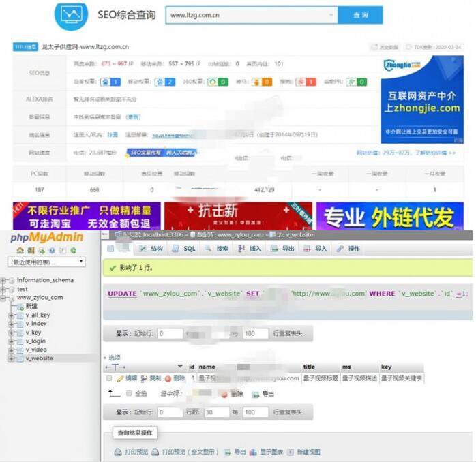Click the 不限行业推广 ad banner
Viewport: 476px width, 462px height.
coord(87,216)
